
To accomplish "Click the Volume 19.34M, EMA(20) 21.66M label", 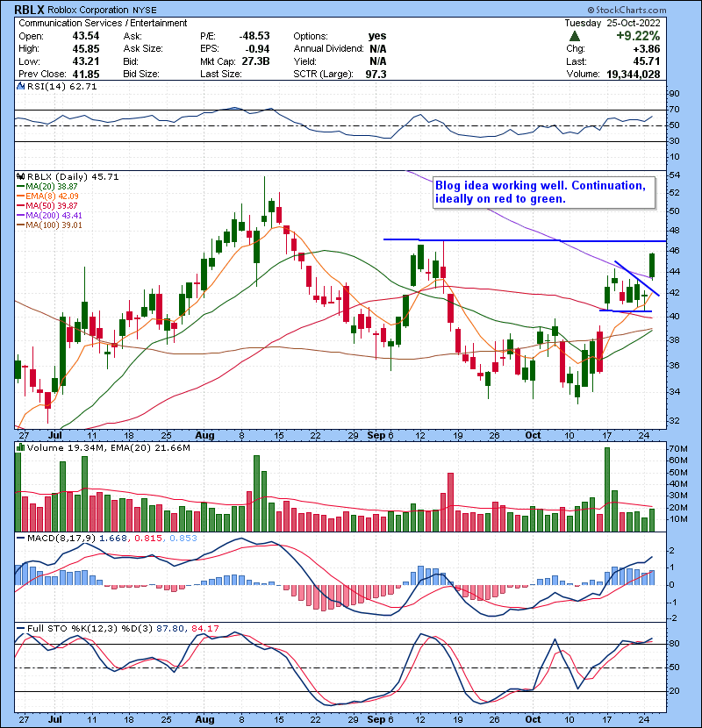I will 109,448.
